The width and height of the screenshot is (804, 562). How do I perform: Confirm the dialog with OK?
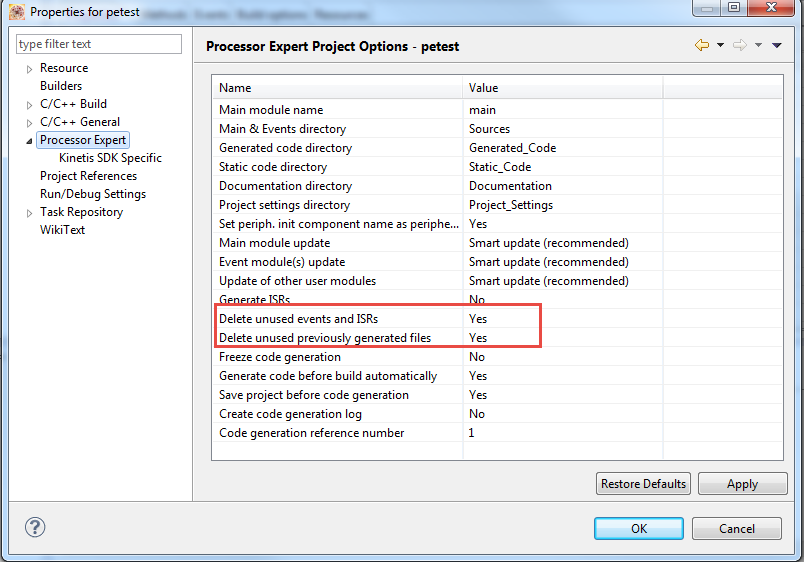[x=638, y=529]
